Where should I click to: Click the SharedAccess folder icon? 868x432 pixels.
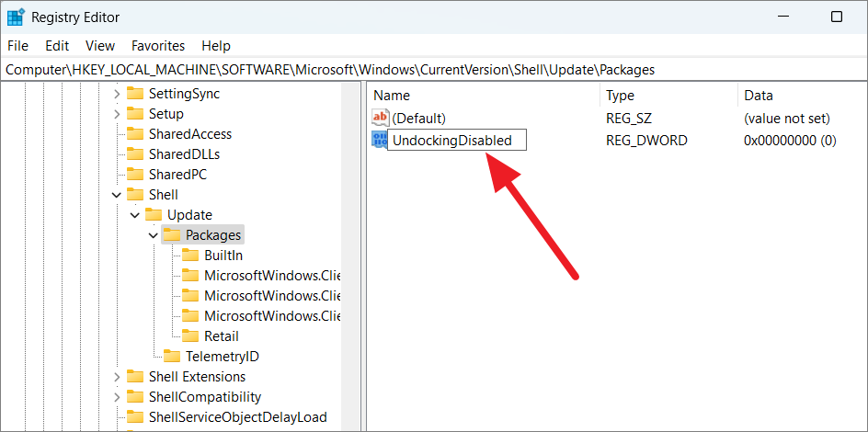tap(135, 134)
